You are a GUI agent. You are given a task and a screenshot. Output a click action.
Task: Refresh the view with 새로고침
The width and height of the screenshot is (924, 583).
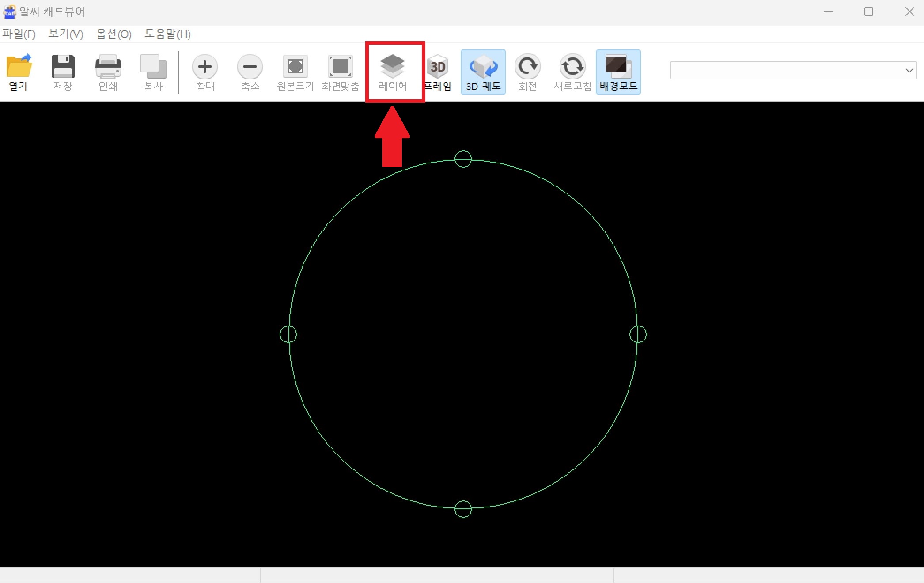pyautogui.click(x=572, y=72)
